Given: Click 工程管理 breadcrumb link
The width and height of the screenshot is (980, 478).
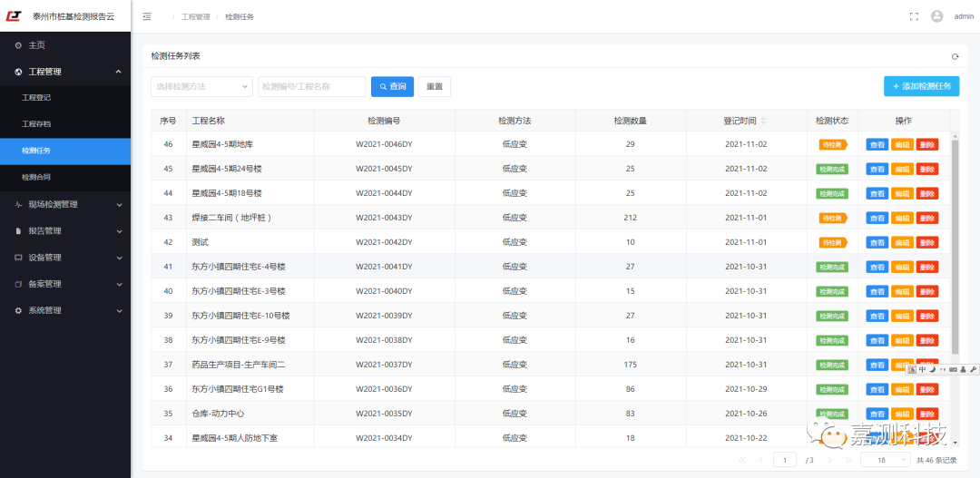Looking at the screenshot, I should (x=196, y=17).
